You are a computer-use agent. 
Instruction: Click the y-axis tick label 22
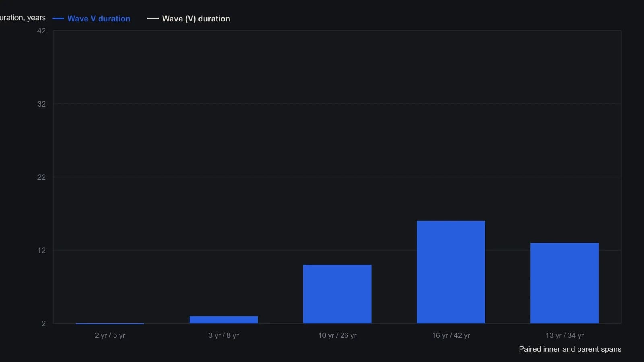click(x=41, y=177)
